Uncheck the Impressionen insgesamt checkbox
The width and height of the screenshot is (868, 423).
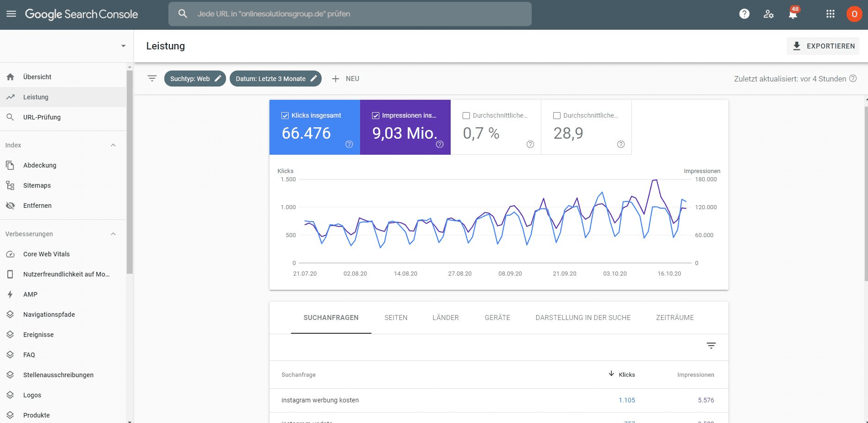(376, 115)
